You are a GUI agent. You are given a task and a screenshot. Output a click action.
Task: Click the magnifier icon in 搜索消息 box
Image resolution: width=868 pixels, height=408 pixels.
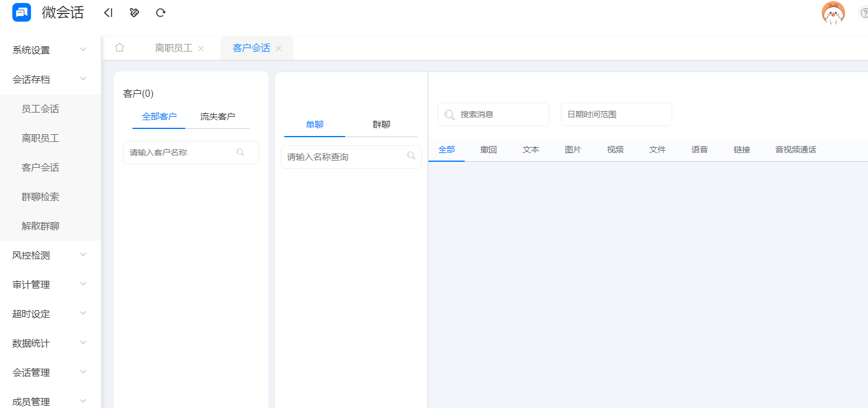coord(449,114)
